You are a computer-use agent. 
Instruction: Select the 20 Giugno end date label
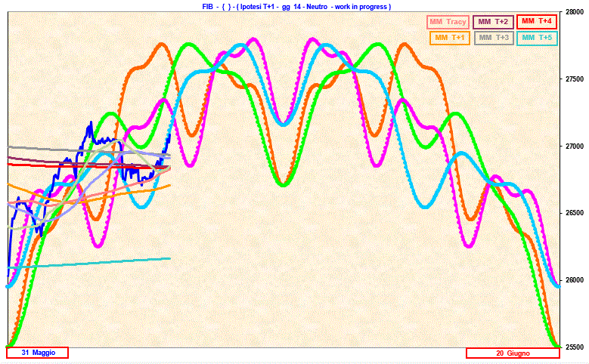513,353
